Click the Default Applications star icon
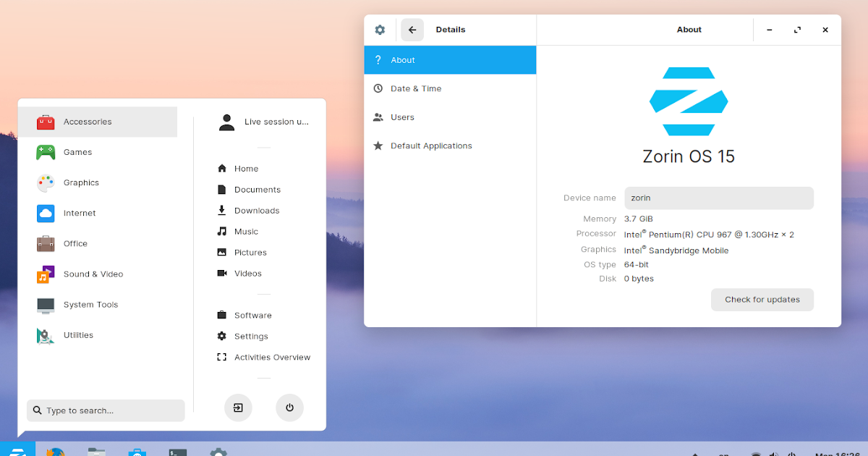868x456 pixels. point(378,145)
